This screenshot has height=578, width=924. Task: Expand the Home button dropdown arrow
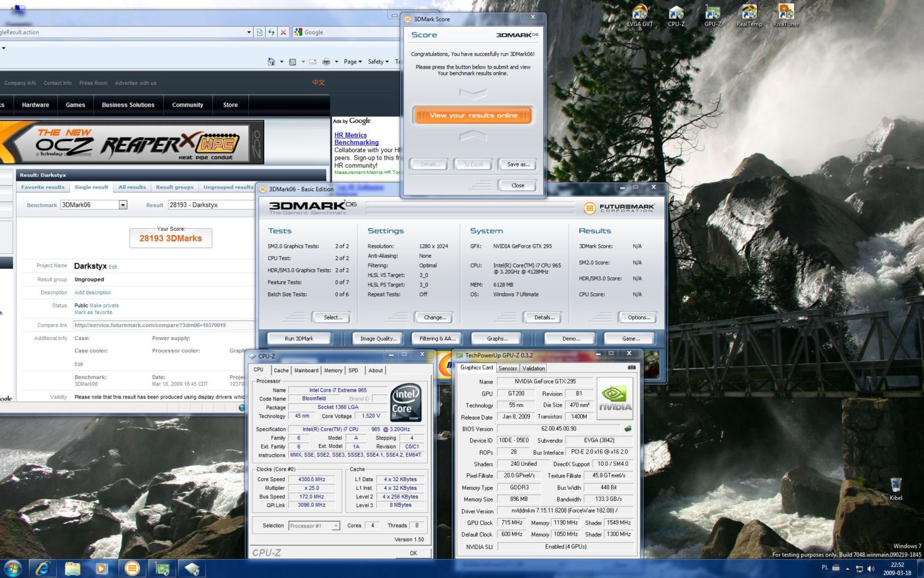pyautogui.click(x=282, y=62)
